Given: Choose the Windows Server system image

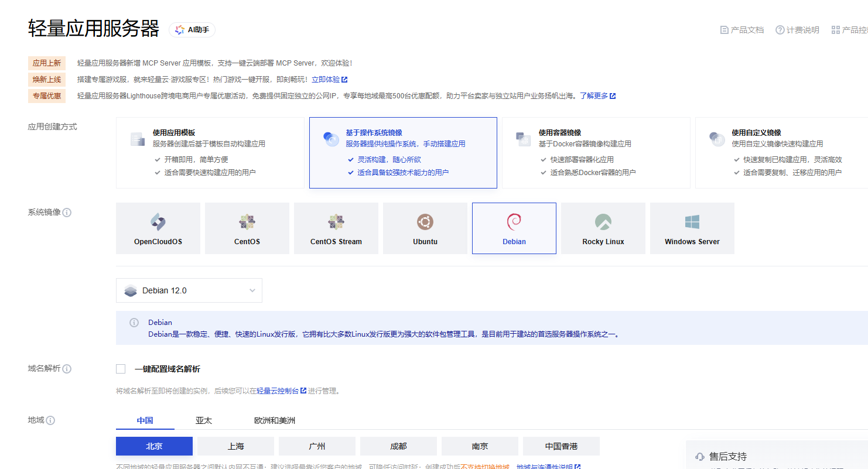Looking at the screenshot, I should pyautogui.click(x=692, y=228).
